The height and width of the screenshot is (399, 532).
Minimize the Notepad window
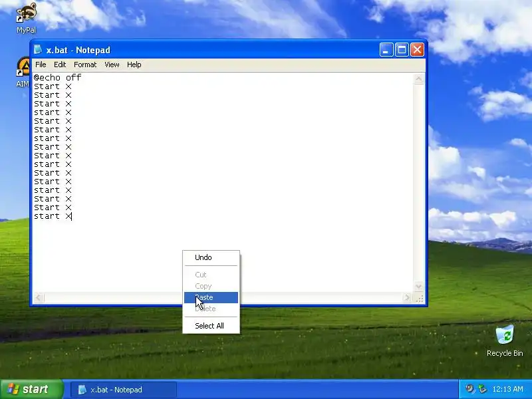(386, 50)
